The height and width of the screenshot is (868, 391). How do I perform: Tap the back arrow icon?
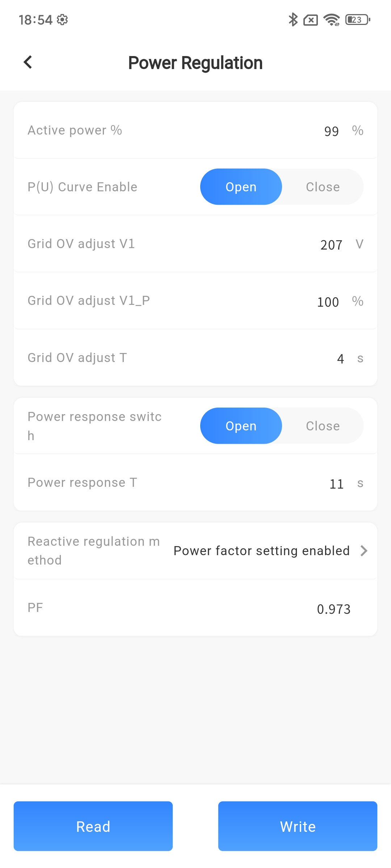[x=28, y=62]
